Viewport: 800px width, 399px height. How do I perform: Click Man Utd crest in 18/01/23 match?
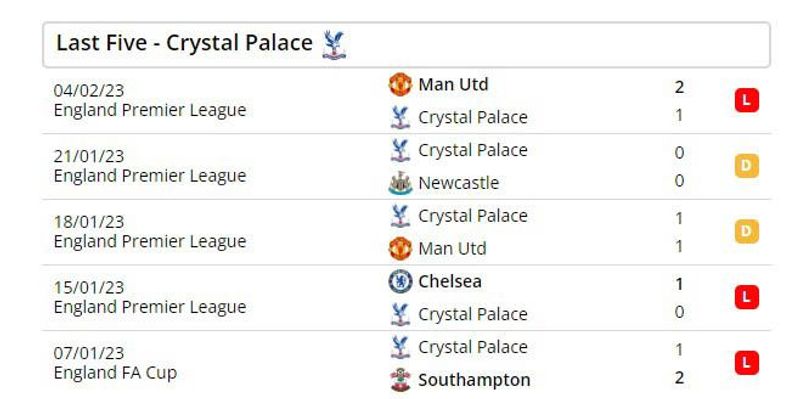coord(400,248)
